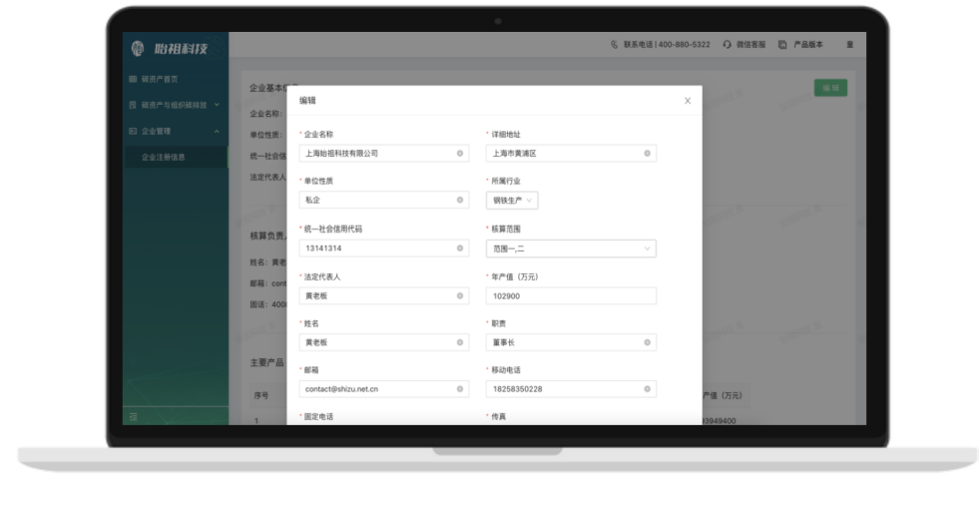
Task: Focus the 单位性质 input showing 私企
Action: 384,200
